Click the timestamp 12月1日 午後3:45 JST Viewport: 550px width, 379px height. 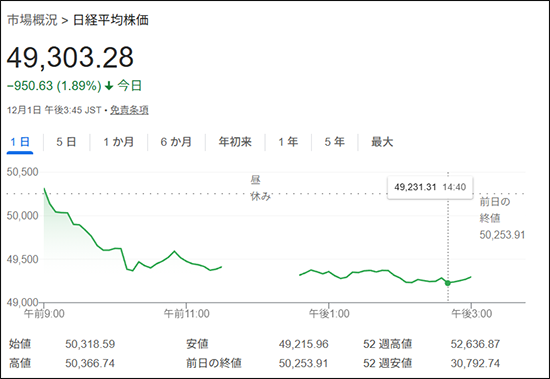[54, 110]
